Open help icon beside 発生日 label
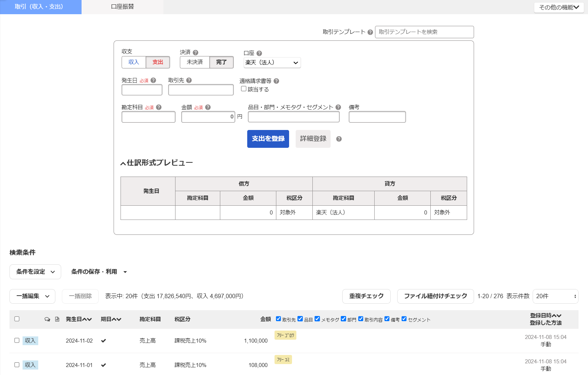 point(153,80)
